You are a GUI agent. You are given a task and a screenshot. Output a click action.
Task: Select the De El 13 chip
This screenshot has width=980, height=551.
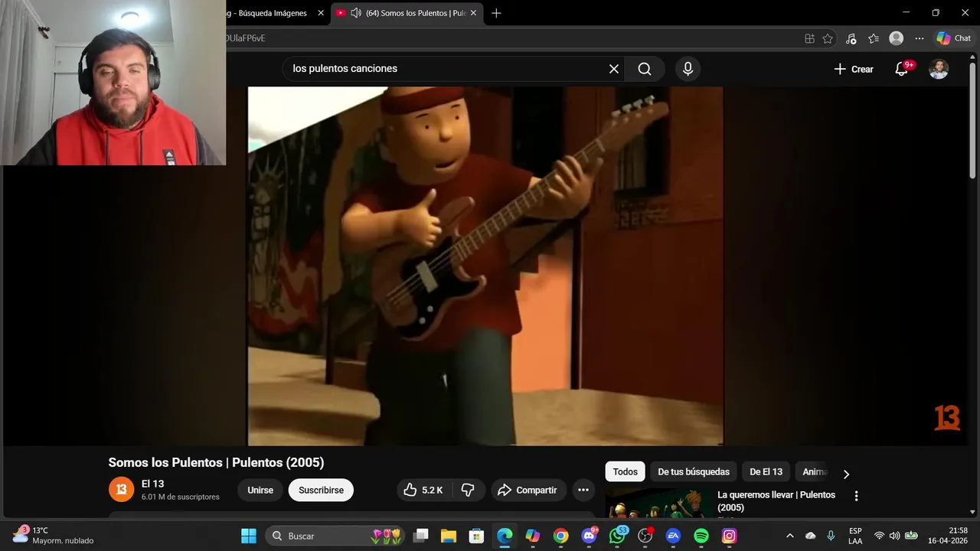[766, 471]
